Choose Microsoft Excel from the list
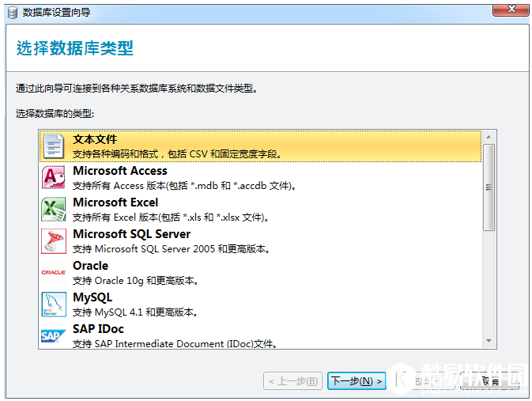Image resolution: width=532 pixels, height=401 pixels. pos(115,202)
